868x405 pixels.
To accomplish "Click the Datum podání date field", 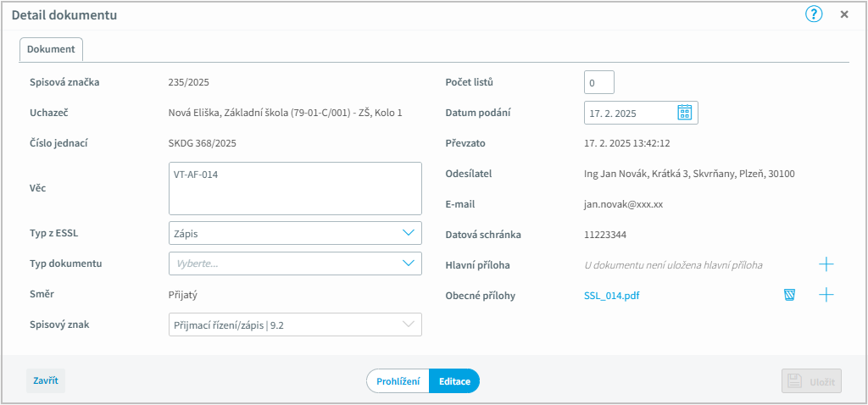I will pyautogui.click(x=641, y=113).
